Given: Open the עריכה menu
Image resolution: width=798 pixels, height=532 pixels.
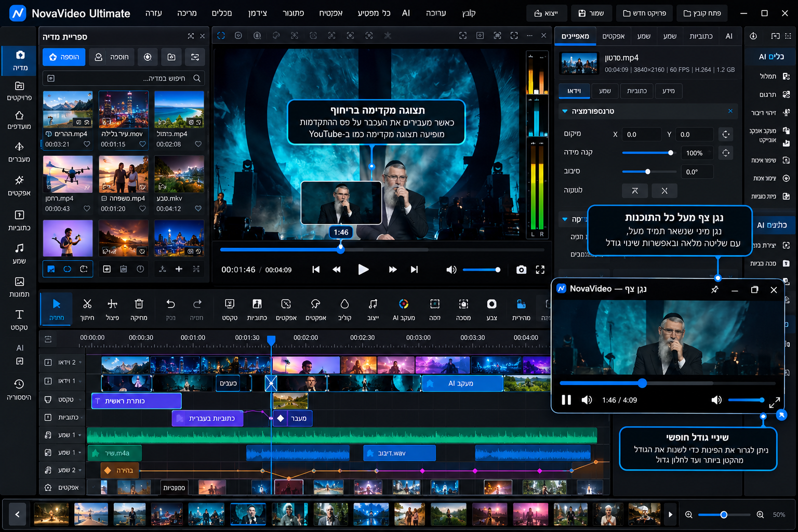Looking at the screenshot, I should 436,13.
